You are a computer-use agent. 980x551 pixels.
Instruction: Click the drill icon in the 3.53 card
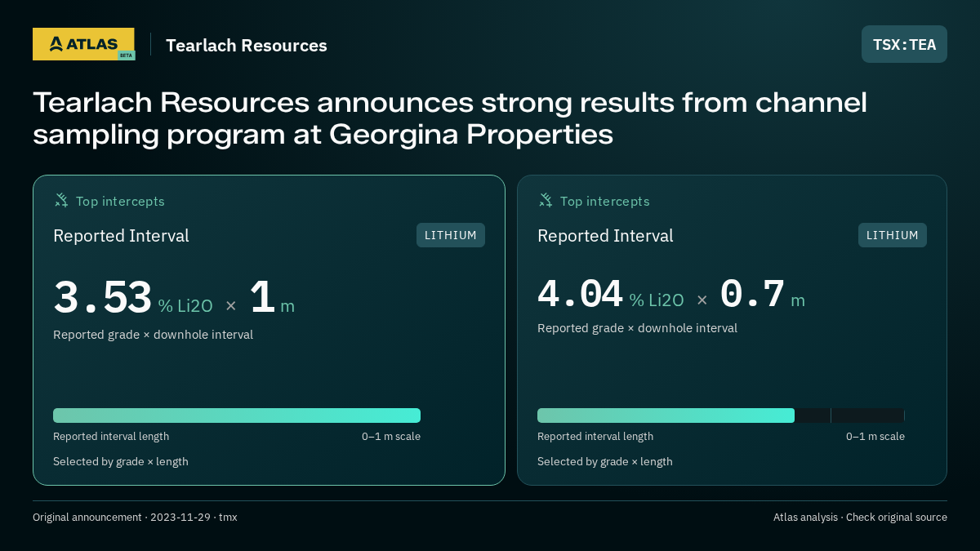61,201
